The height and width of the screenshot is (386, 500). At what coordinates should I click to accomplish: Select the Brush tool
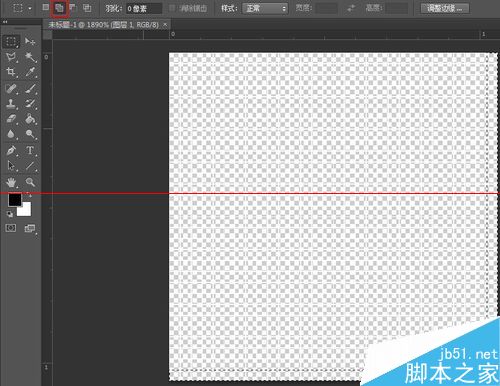[x=30, y=89]
